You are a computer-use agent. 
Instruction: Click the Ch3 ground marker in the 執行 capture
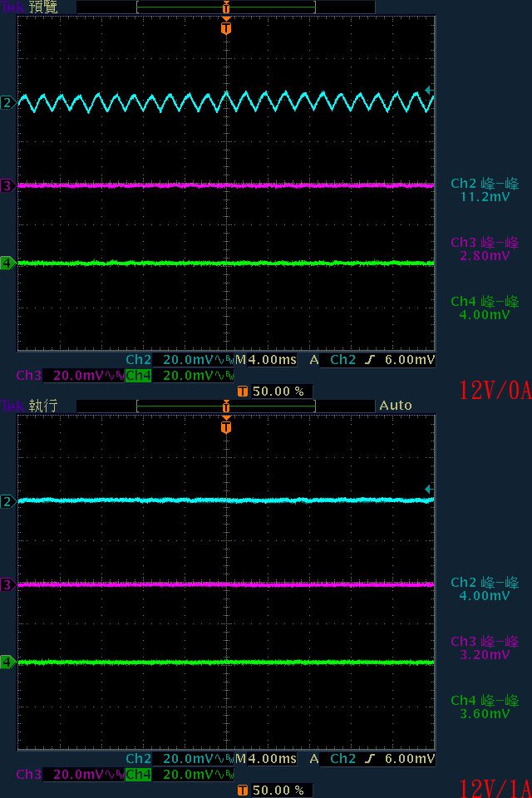pos(7,584)
